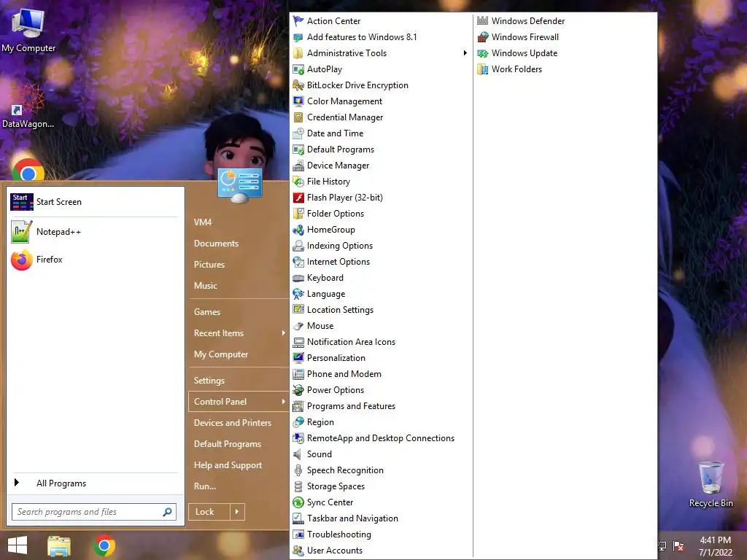The image size is (747, 560).
Task: Click the BitLocker Drive Encryption icon
Action: [298, 85]
